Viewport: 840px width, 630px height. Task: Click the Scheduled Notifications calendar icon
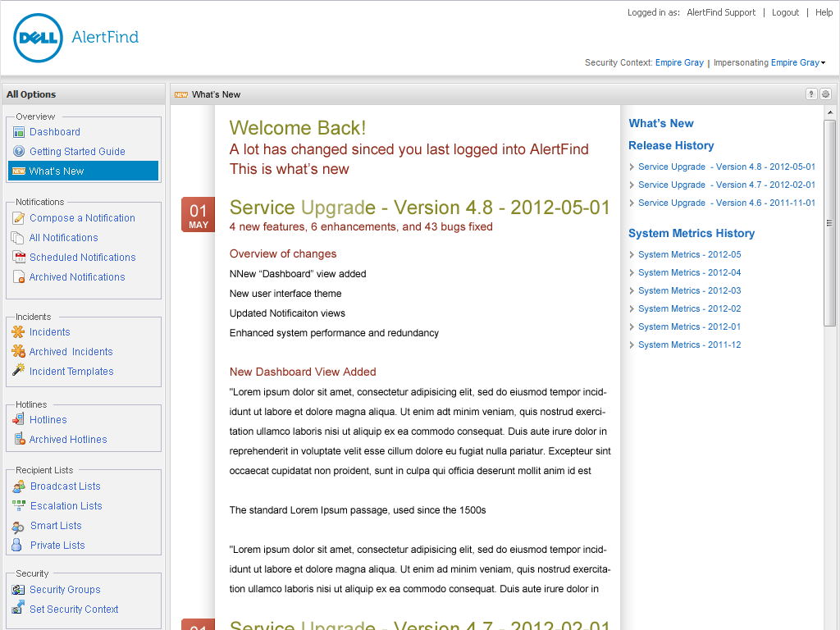point(19,257)
